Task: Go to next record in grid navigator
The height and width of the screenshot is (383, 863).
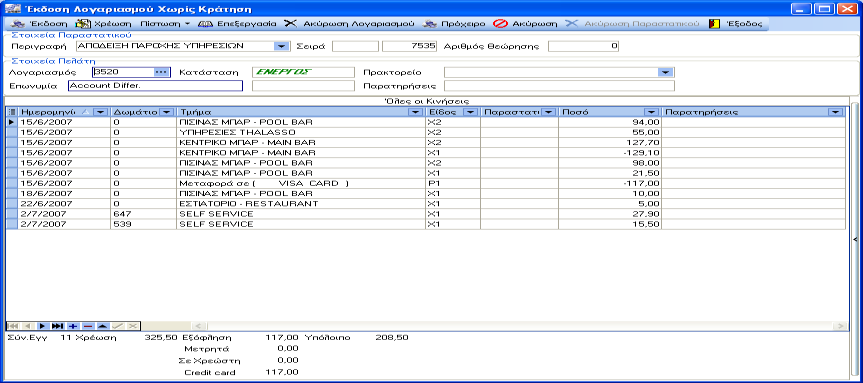Action: [x=42, y=326]
